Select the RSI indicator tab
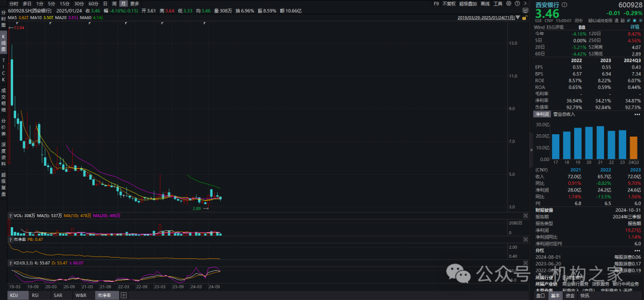The image size is (644, 300). click(x=35, y=295)
